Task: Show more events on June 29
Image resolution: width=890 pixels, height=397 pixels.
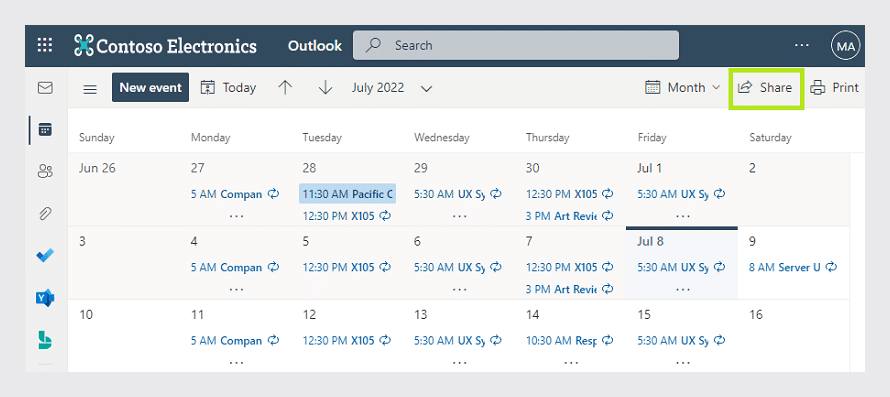Action: point(460,216)
